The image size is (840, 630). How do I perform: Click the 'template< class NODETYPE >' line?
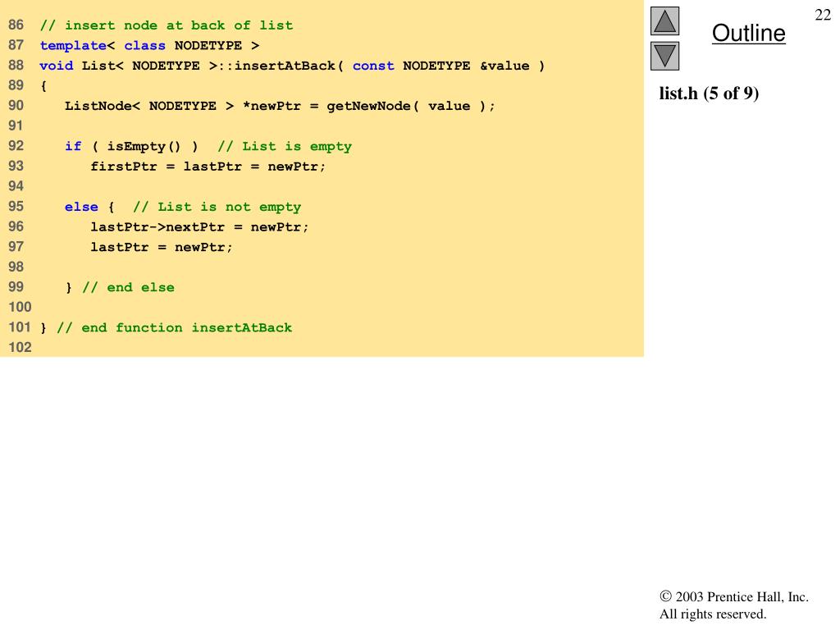click(149, 46)
